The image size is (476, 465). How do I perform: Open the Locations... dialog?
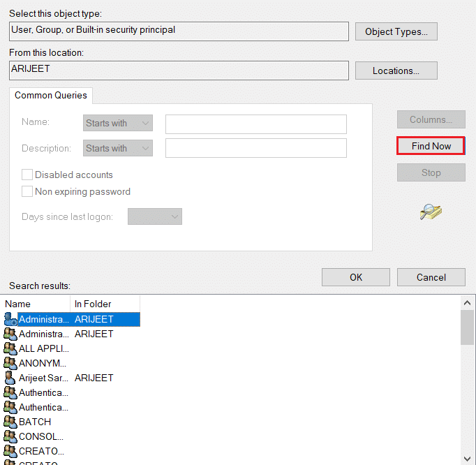[x=396, y=71]
